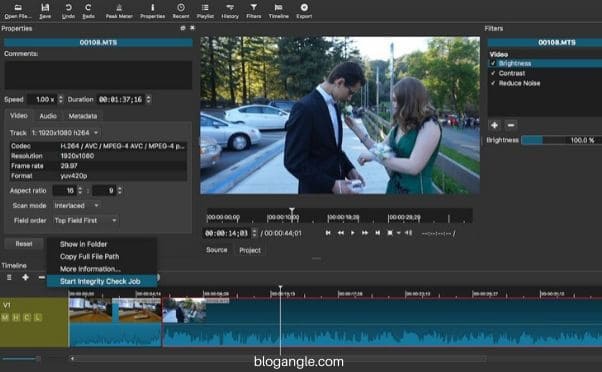Screen dimensions: 602x372
Task: Mute track V1 with the M button
Action: [5, 317]
